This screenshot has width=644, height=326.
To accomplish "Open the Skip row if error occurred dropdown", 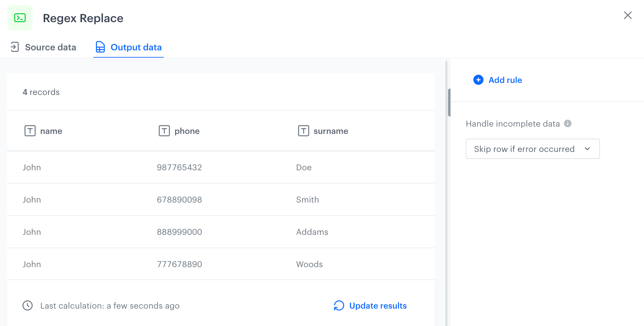I will (x=524, y=149).
